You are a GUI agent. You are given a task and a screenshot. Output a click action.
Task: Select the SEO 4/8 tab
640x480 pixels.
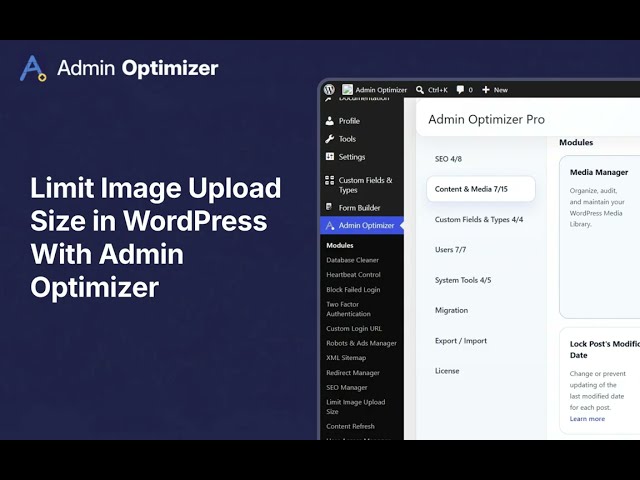pyautogui.click(x=448, y=159)
